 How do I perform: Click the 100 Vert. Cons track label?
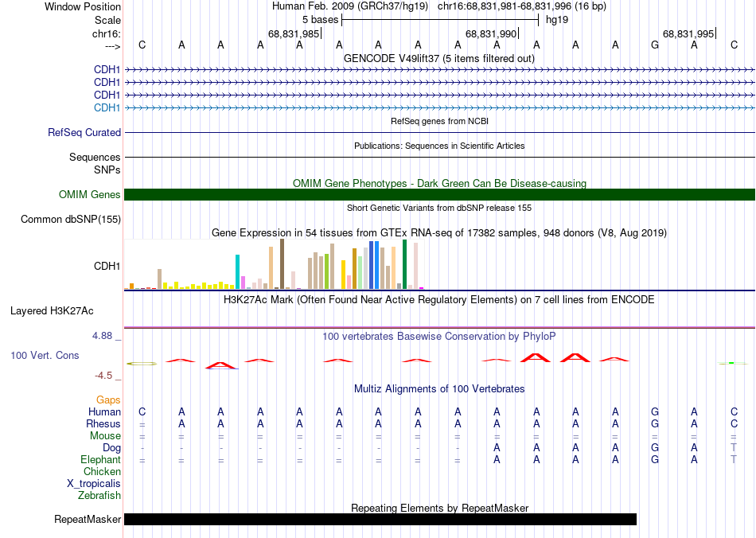(x=45, y=355)
